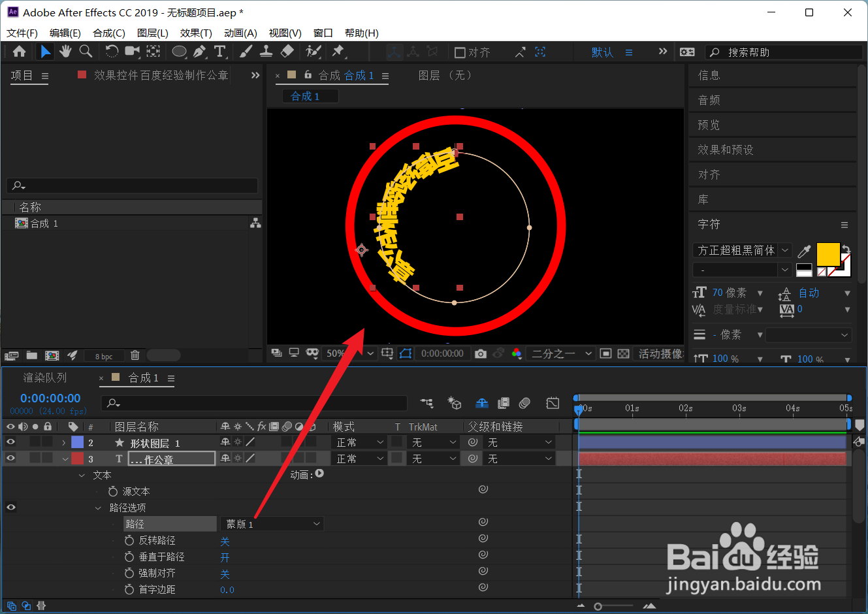This screenshot has height=614, width=868.
Task: Toggle the 路径选项 eye icon
Action: (10, 508)
